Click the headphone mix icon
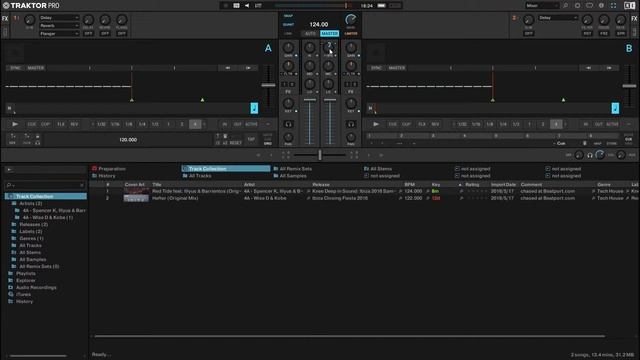This screenshot has width=640, height=360. coord(590,155)
